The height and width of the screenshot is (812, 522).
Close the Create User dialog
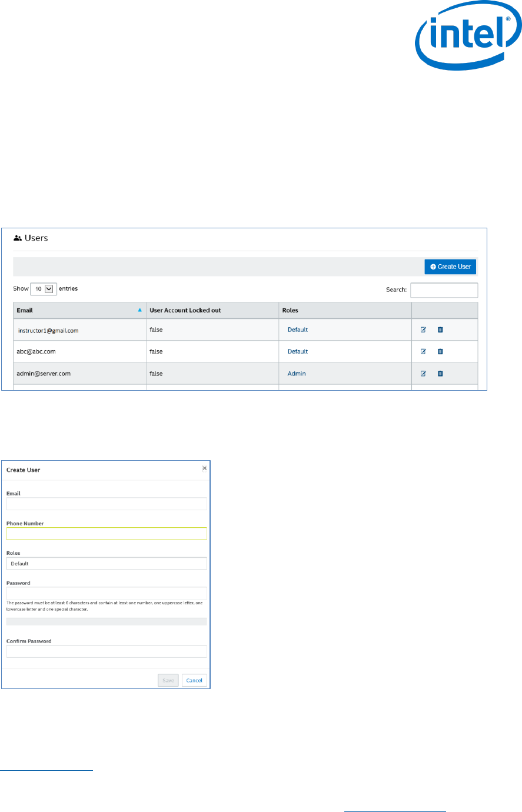pyautogui.click(x=204, y=468)
